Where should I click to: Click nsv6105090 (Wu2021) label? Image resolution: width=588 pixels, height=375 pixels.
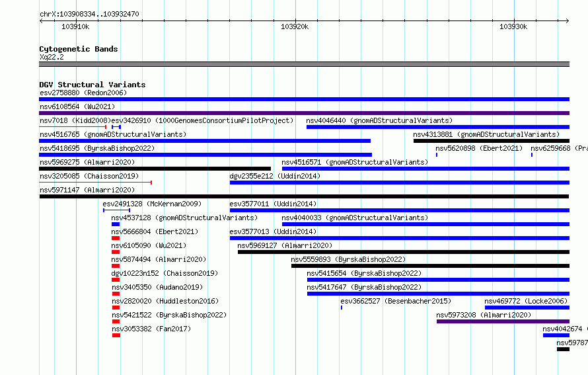coord(149,245)
